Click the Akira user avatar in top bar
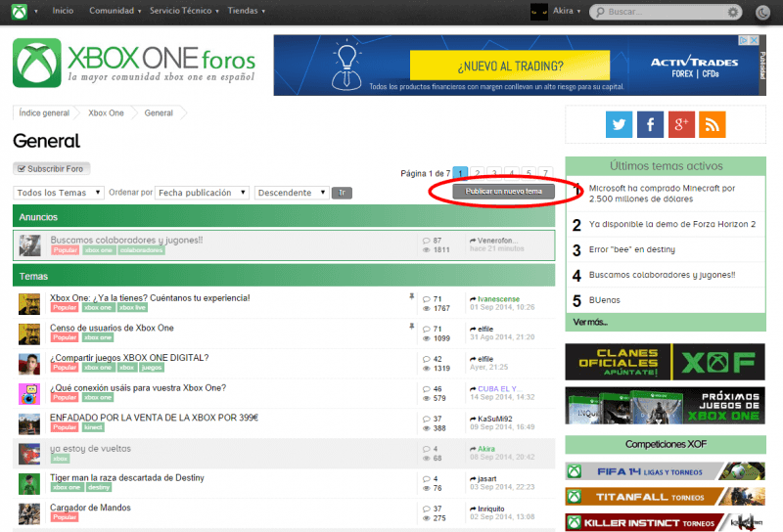 (x=539, y=11)
